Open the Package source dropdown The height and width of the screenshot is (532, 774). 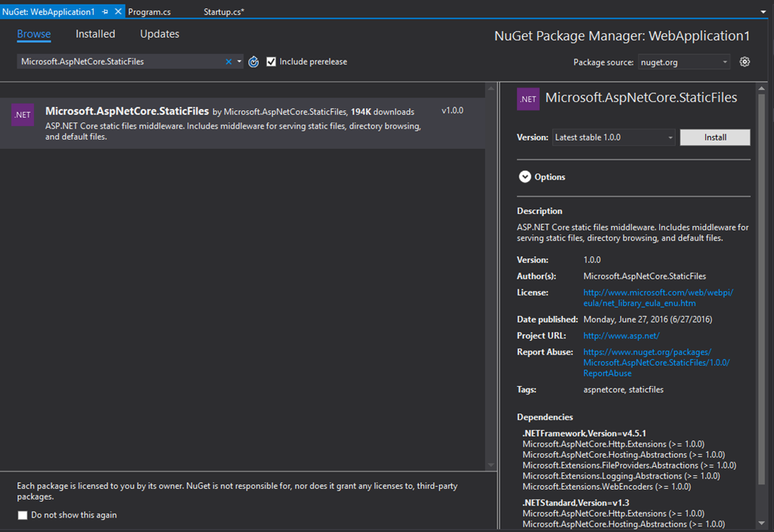pos(683,62)
